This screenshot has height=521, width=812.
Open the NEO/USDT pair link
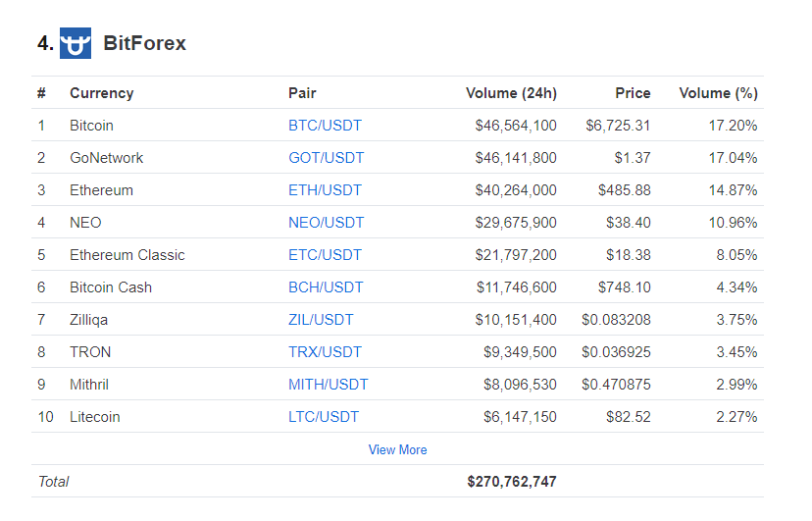coord(326,223)
